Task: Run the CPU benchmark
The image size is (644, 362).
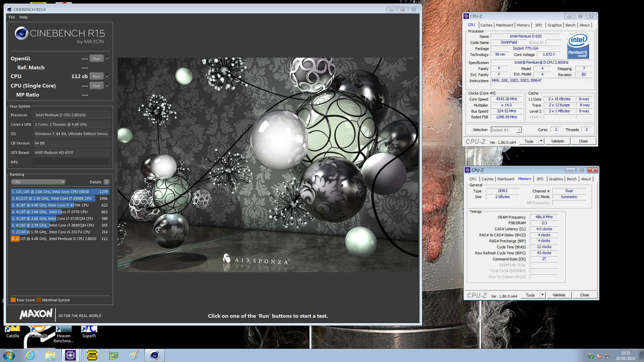Action: click(x=96, y=76)
